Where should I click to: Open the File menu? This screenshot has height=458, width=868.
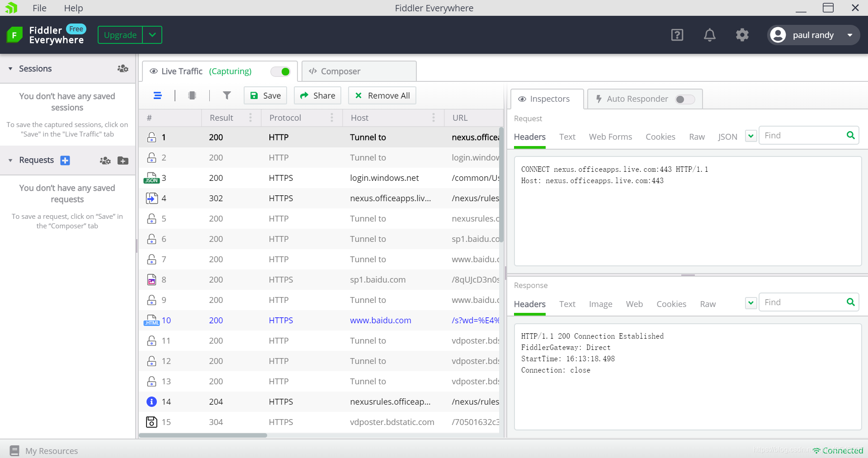39,8
